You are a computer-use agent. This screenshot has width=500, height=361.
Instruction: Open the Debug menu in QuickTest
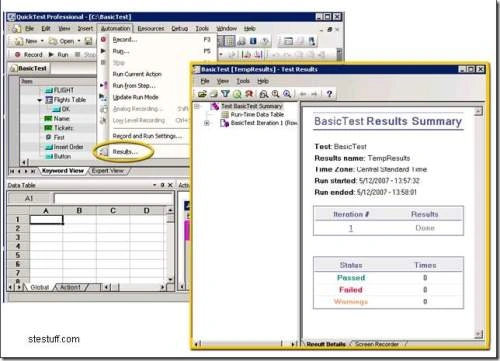coord(180,29)
